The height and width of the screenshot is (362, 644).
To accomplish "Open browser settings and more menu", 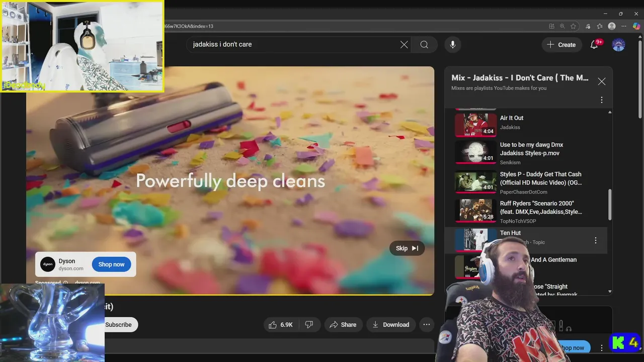I will tap(624, 26).
